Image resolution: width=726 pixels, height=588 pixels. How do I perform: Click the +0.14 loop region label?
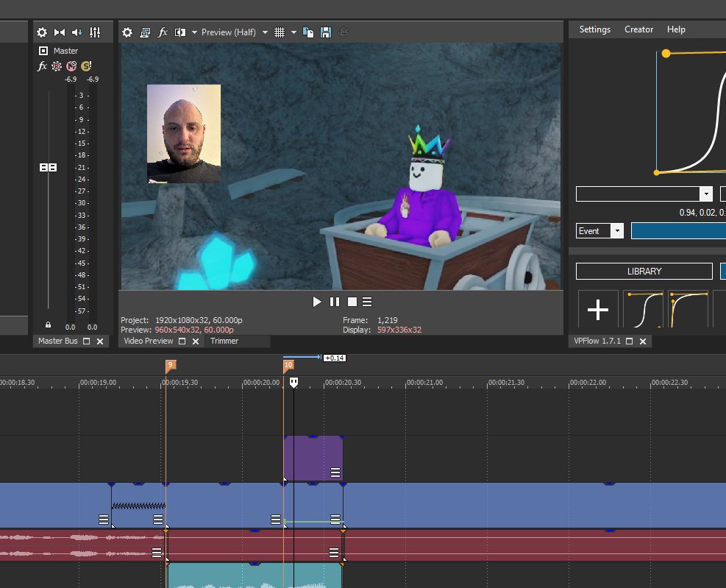(334, 358)
